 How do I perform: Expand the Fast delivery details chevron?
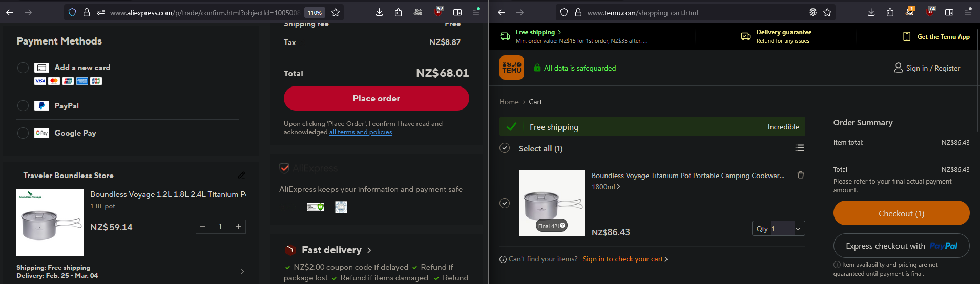(369, 250)
